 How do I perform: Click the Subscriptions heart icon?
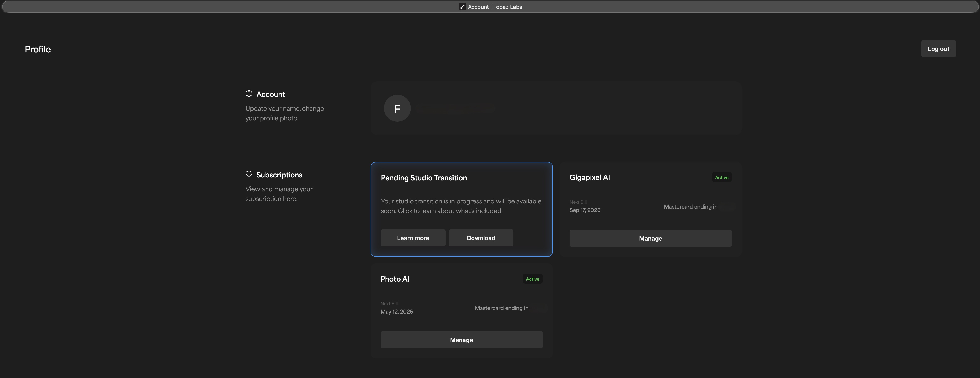point(249,174)
